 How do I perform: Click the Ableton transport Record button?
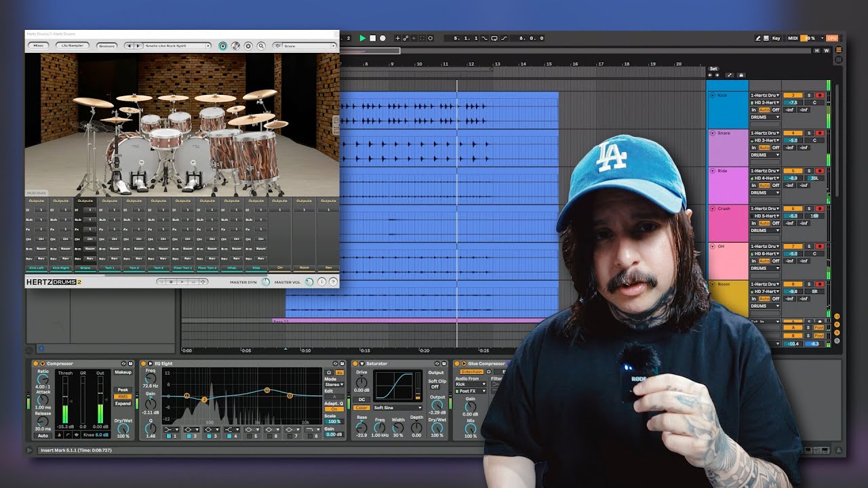pyautogui.click(x=382, y=39)
